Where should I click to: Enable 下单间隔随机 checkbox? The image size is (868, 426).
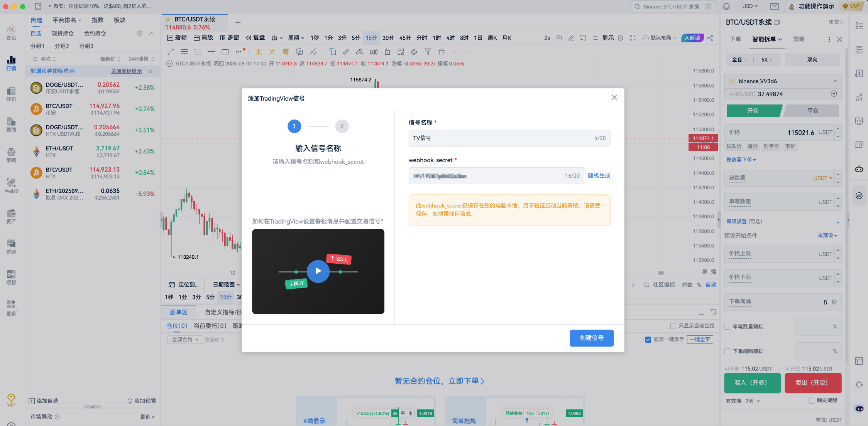727,351
